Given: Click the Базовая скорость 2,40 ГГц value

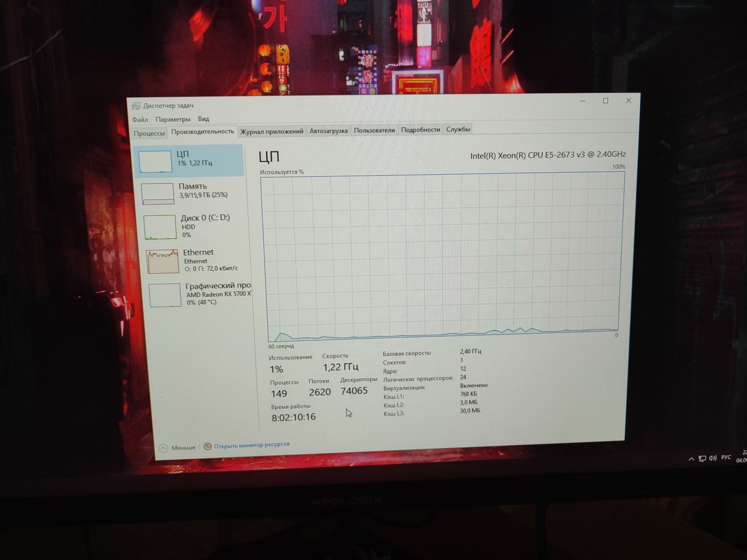Looking at the screenshot, I should pos(471,351).
